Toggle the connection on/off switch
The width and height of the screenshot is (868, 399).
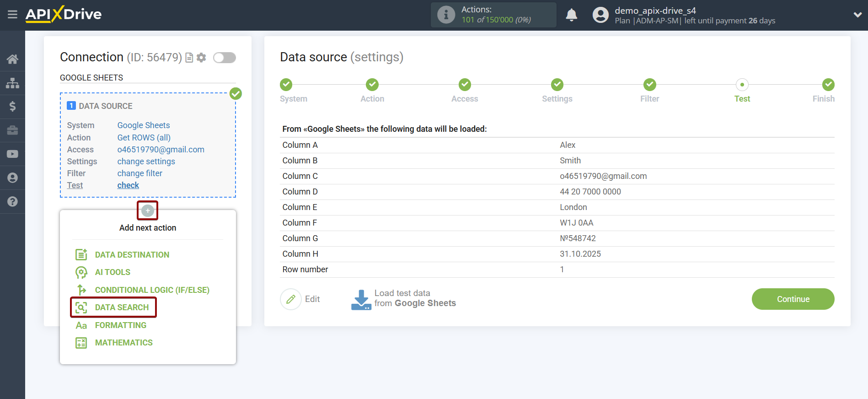(225, 58)
